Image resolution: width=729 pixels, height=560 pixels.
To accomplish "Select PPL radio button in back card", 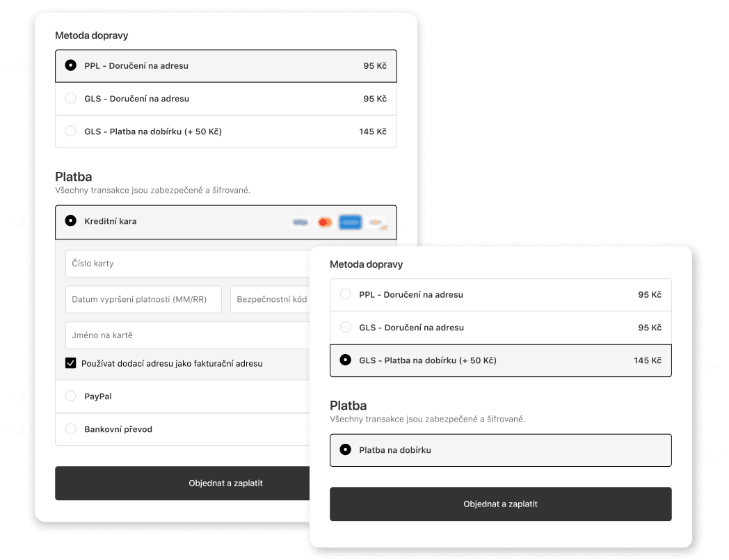I will [x=71, y=65].
